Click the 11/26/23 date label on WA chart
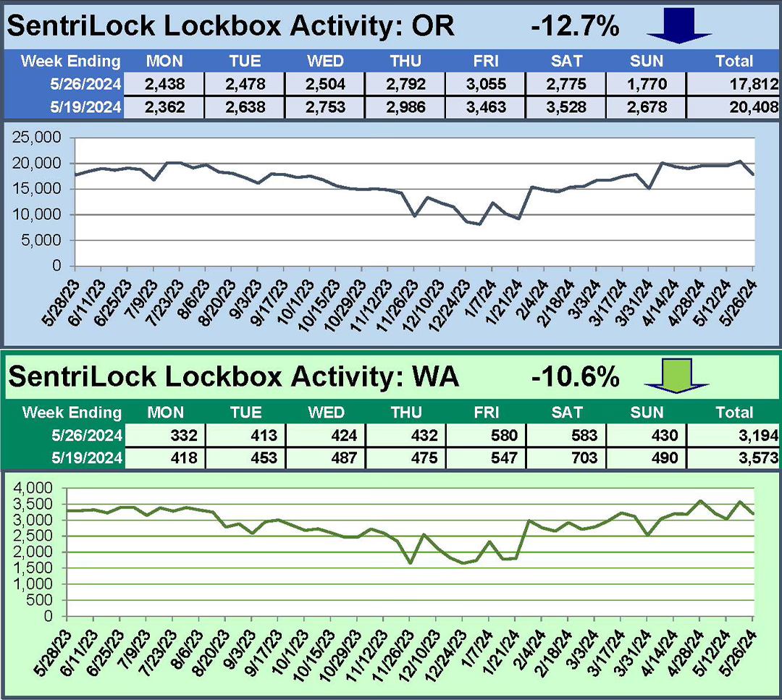This screenshot has width=782, height=700. click(x=393, y=656)
